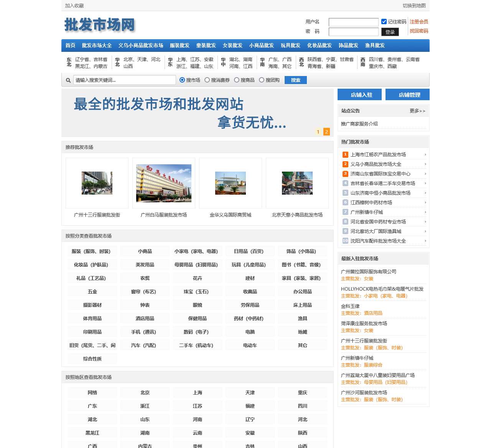Select banner slide 2 indicator
This screenshot has height=448, width=491.
tap(326, 132)
